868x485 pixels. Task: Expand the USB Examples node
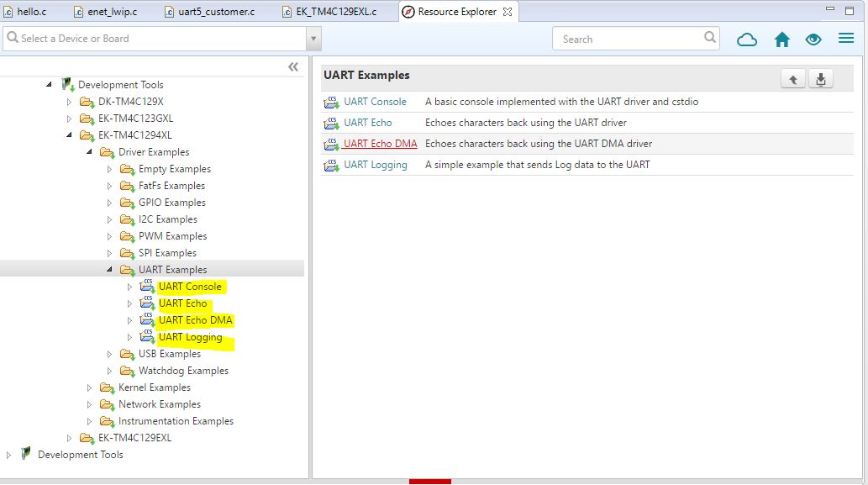coord(109,354)
